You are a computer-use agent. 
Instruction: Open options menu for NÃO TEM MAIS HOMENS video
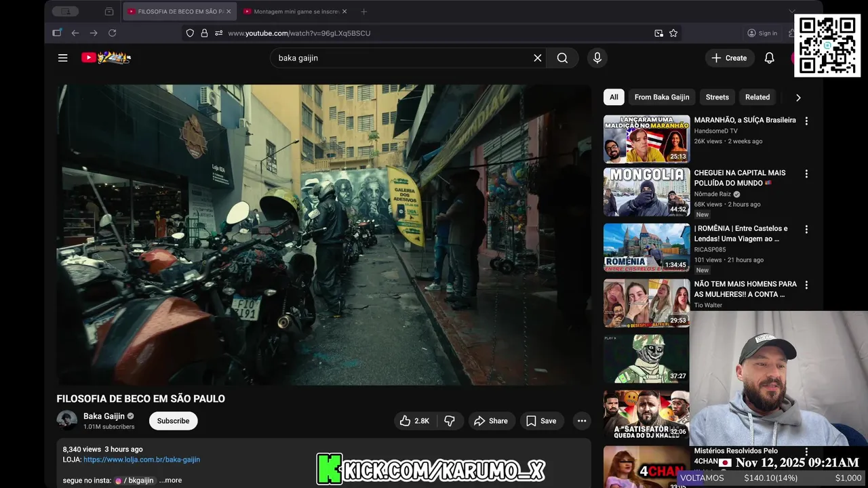click(806, 285)
